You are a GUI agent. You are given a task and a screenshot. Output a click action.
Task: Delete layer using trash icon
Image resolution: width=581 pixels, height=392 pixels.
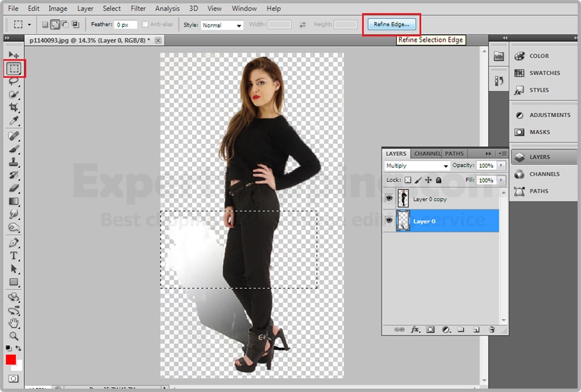(491, 330)
